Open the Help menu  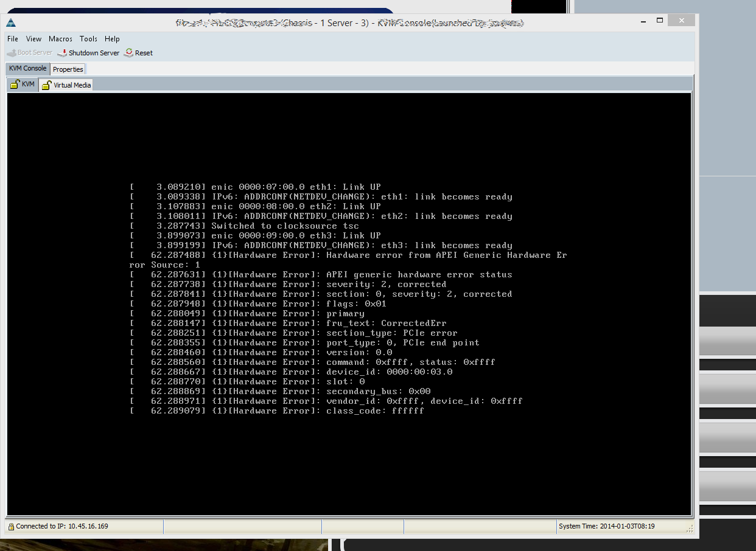click(112, 39)
